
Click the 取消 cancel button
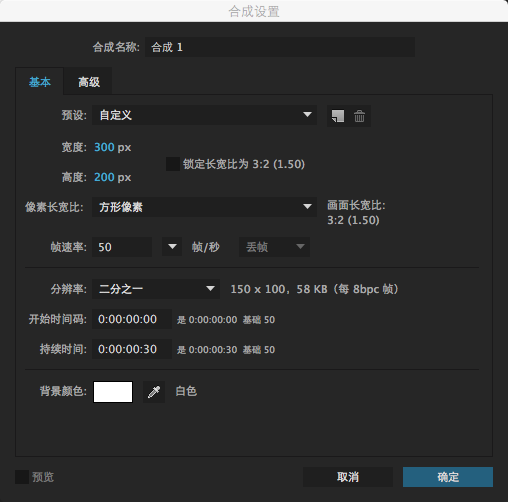[348, 477]
